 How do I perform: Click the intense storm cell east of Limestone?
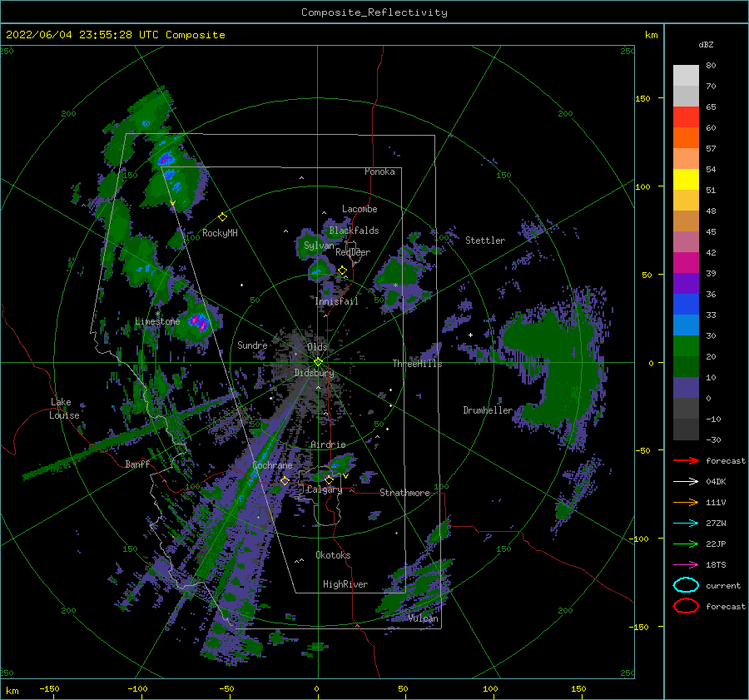tap(198, 321)
